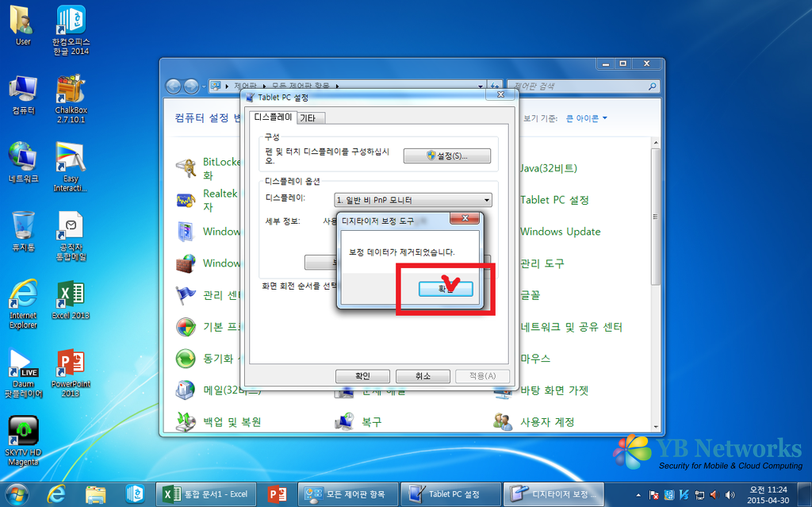Click the Easy Interacti... desktop icon
The image size is (812, 507).
(71, 167)
